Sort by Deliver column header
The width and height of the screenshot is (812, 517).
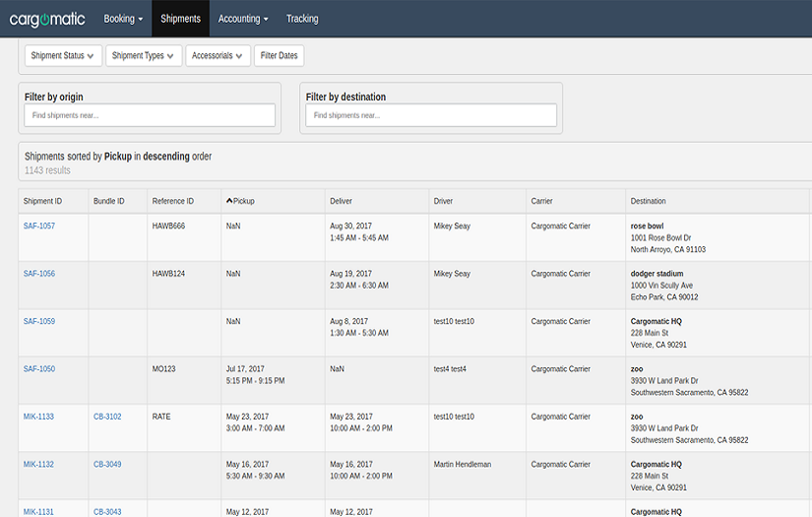[341, 201]
